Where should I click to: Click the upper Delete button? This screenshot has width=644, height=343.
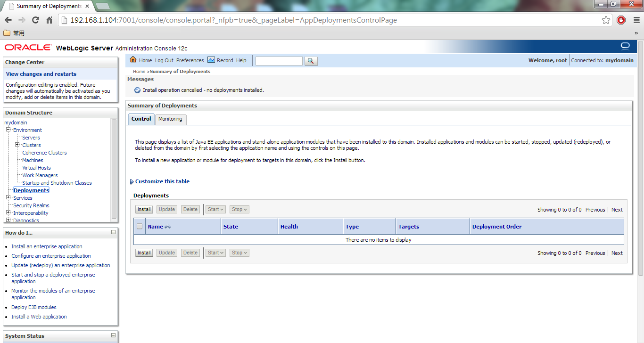point(190,209)
